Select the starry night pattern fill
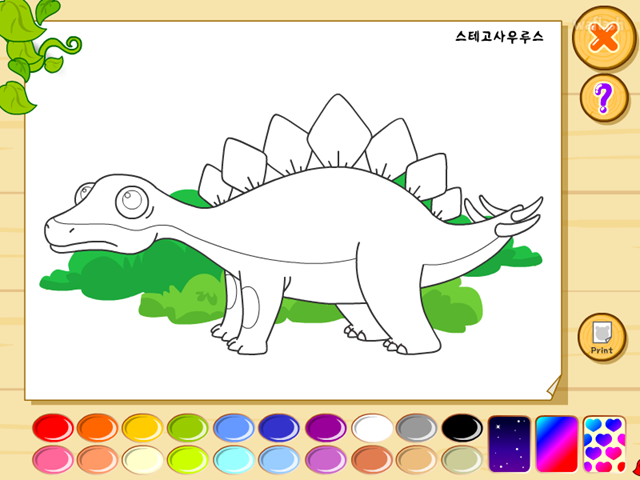Screen dimensions: 640x480 click(509, 444)
